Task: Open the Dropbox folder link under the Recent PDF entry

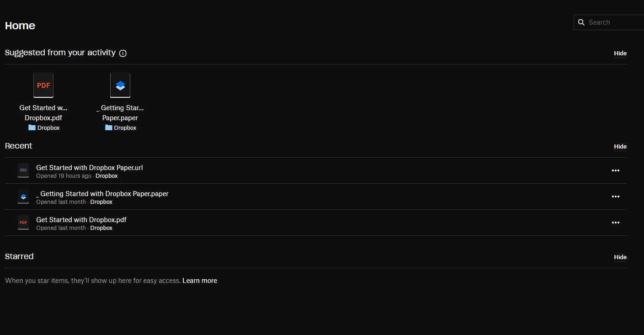Action: 101,228
